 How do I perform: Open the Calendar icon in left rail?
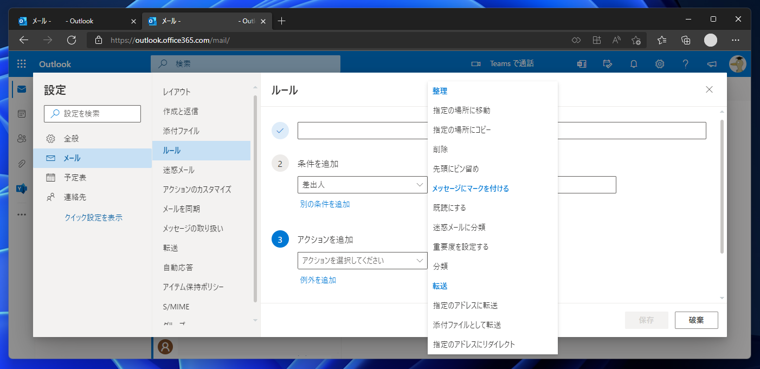point(21,114)
